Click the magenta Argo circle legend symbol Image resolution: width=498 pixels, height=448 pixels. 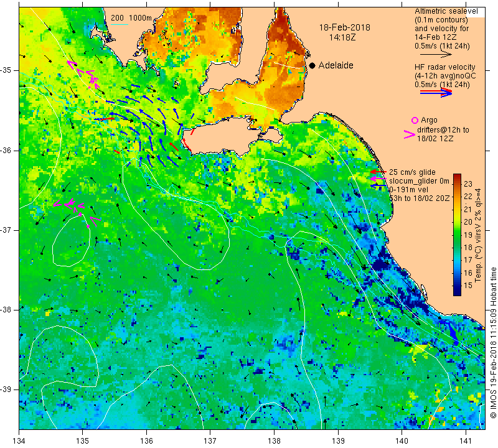[415, 120]
